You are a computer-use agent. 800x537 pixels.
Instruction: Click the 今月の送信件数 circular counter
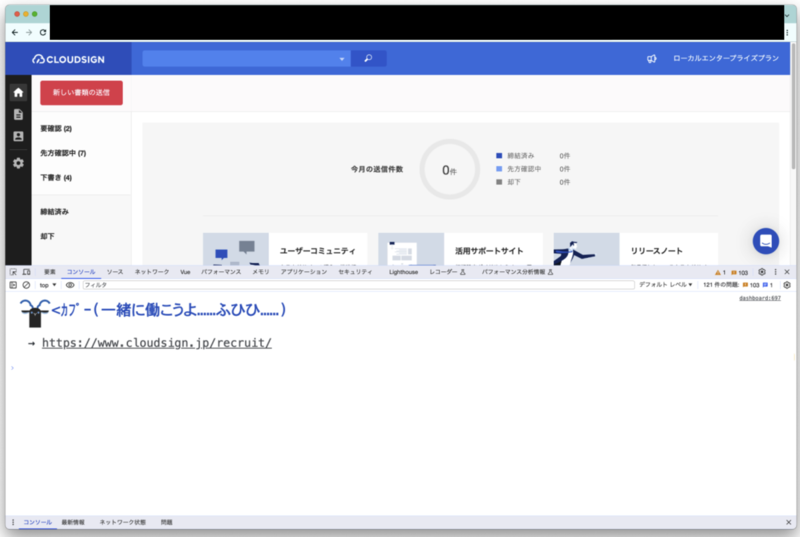point(449,169)
